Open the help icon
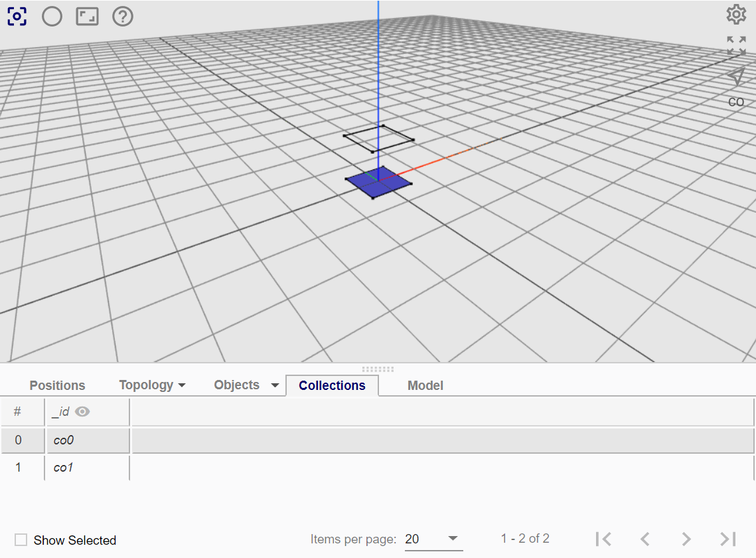 click(x=122, y=16)
